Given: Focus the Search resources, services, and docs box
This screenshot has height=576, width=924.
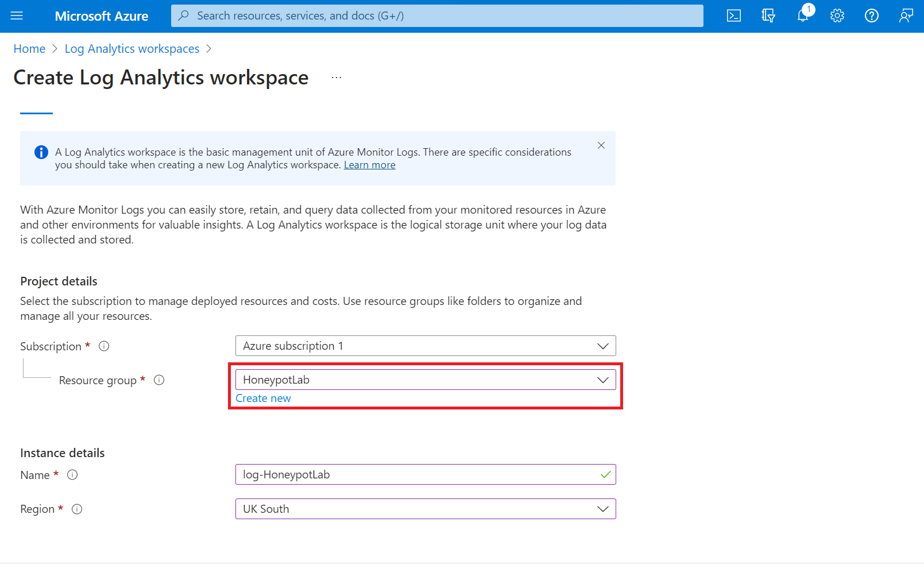Looking at the screenshot, I should point(437,16).
